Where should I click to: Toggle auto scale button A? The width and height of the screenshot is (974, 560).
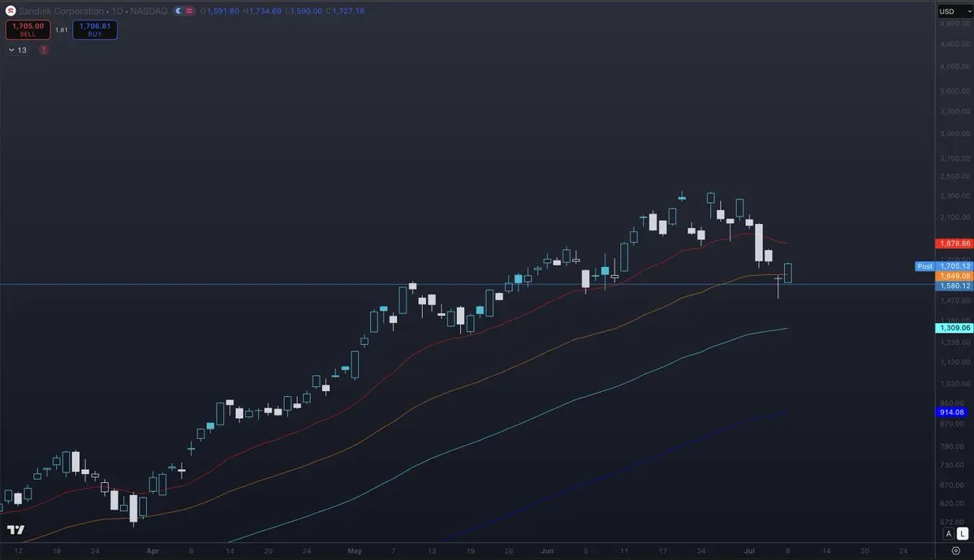click(948, 534)
